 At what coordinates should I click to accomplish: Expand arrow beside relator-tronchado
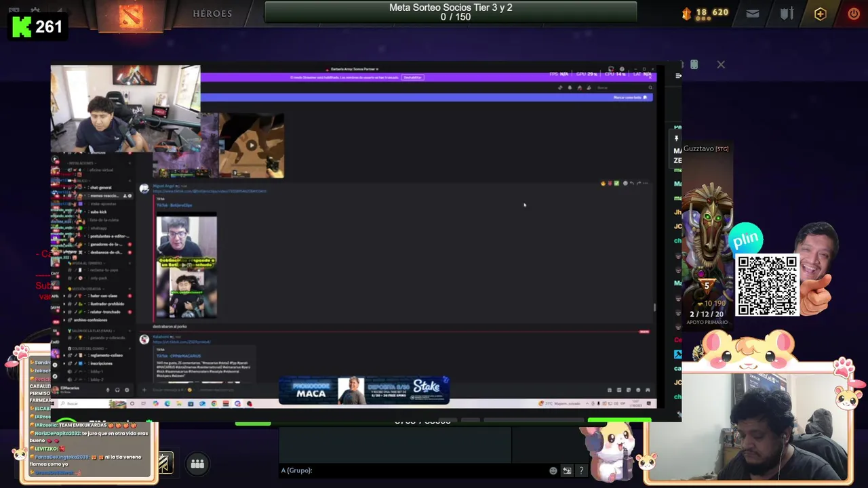pos(64,312)
